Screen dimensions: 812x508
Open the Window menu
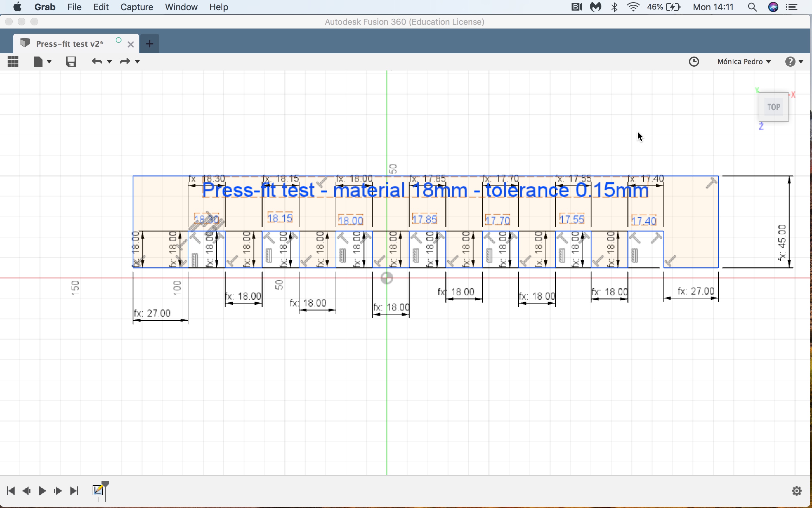click(x=181, y=7)
